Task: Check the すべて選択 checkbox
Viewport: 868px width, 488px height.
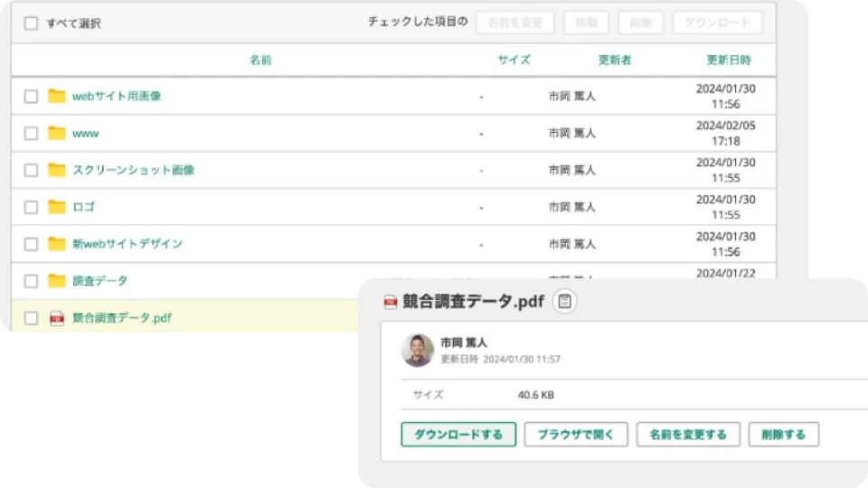Action: [31, 23]
